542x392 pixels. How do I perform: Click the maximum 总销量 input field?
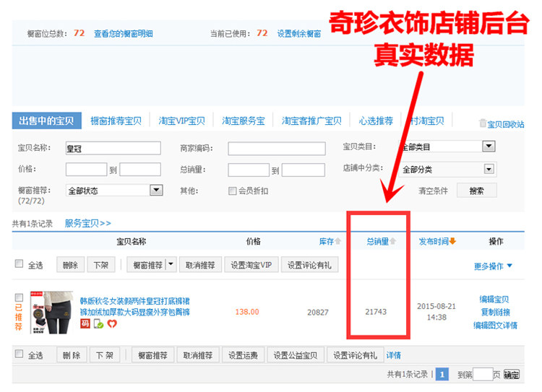pos(303,170)
